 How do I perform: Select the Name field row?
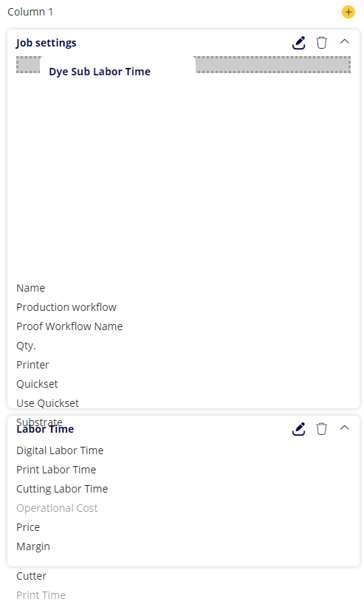click(30, 288)
